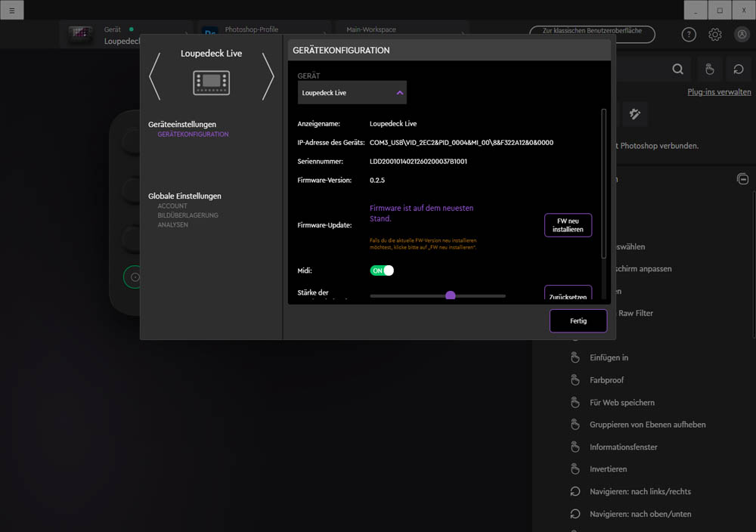Open the Gerät dropdown showing Loupedeck Live
Viewport: 756px width, 532px height.
point(352,92)
